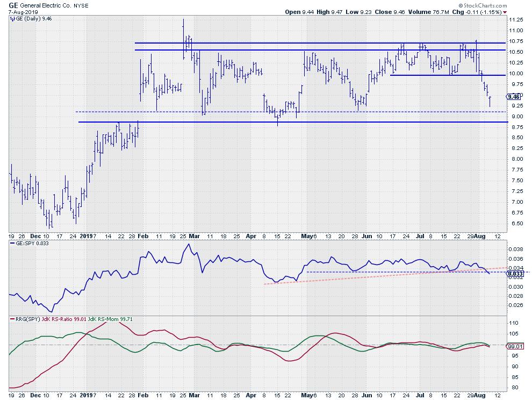Select the bold GE ticker symbol heading

coord(13,5)
